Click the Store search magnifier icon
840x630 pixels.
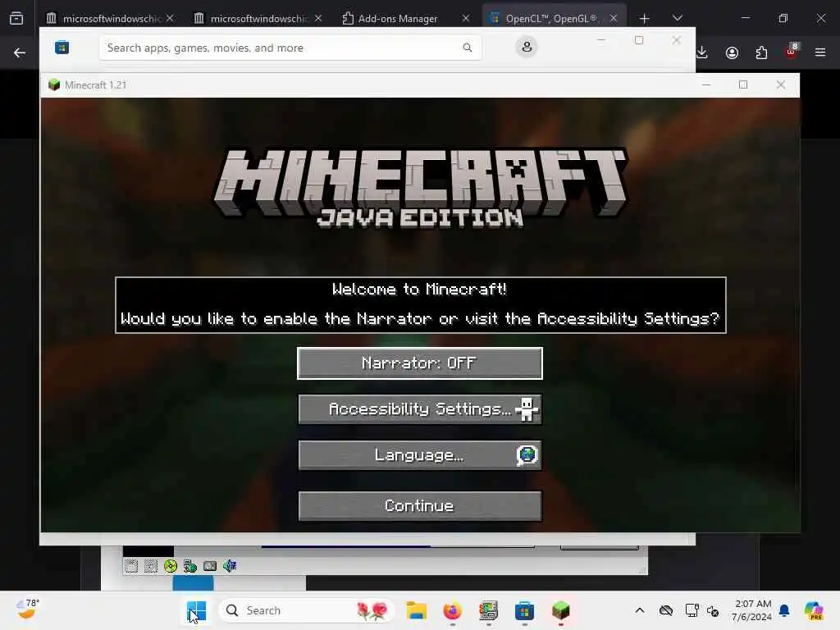[x=467, y=48]
